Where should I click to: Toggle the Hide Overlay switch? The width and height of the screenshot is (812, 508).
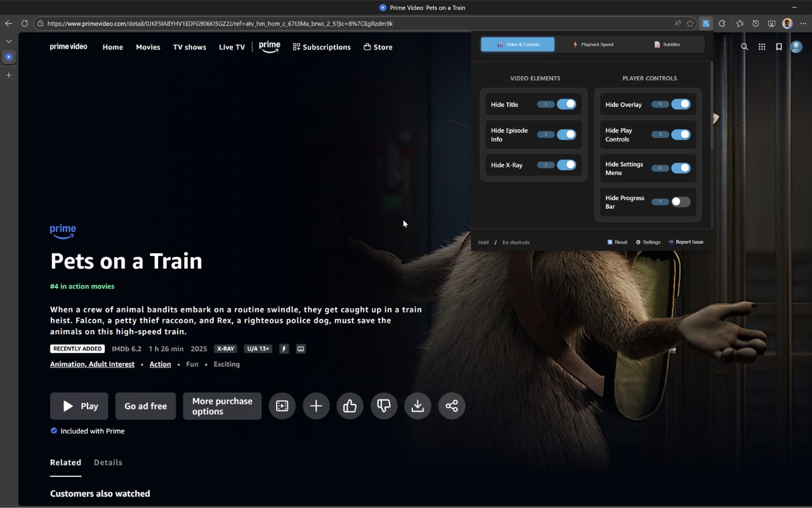[681, 104]
